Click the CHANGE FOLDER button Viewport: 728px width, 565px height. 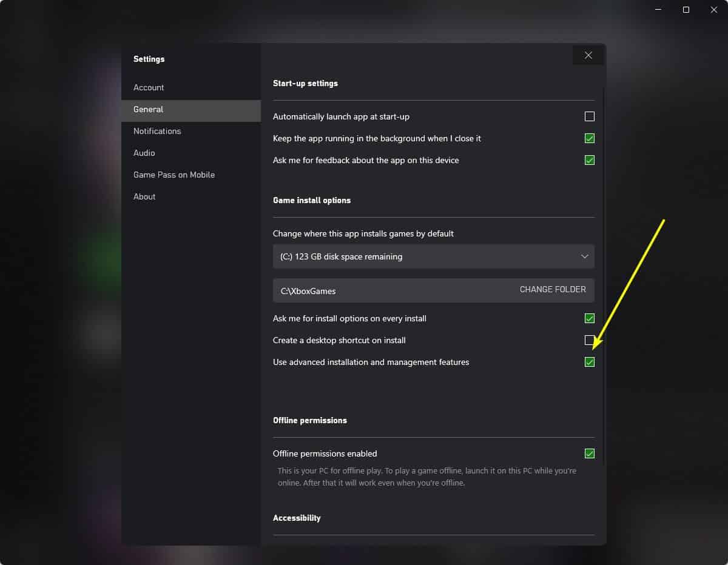click(553, 290)
